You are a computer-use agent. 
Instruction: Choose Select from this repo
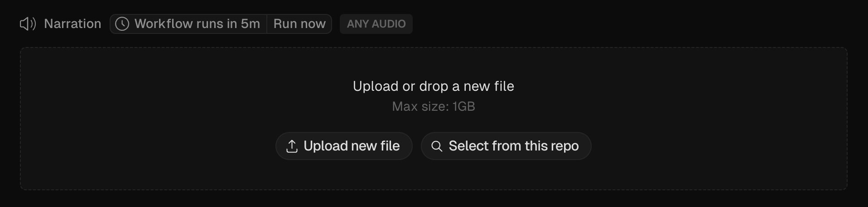[506, 146]
